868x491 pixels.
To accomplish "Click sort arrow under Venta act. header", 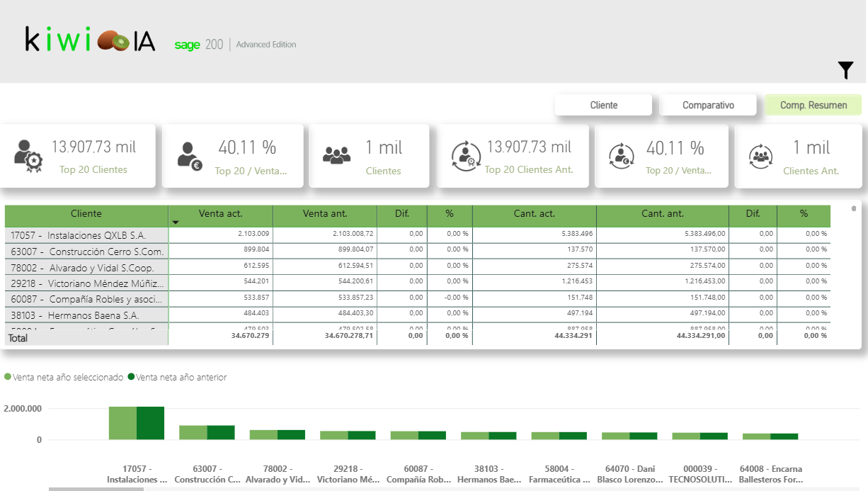I will [176, 222].
